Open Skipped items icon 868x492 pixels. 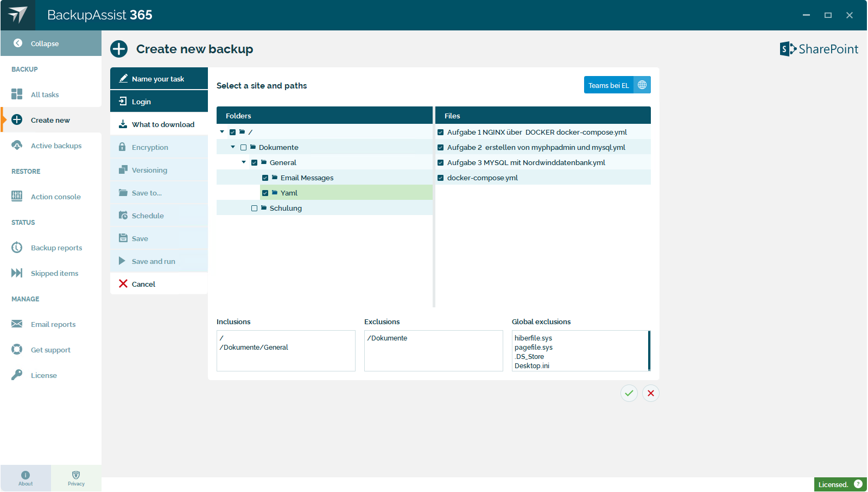[17, 273]
